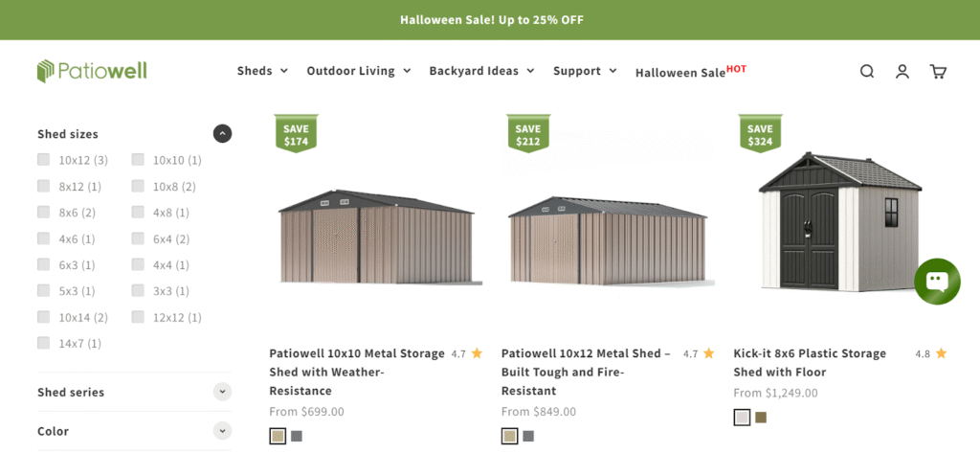Click the 4.8 star rating icon
Viewport: 980px width, 453px height.
click(941, 353)
